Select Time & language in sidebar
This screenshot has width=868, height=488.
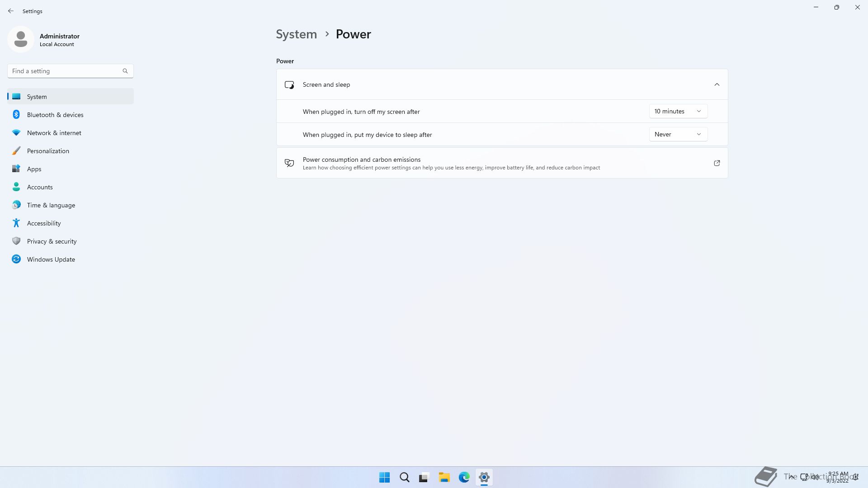51,205
